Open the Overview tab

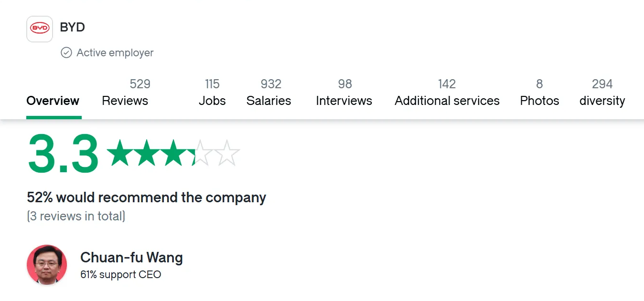(x=53, y=101)
